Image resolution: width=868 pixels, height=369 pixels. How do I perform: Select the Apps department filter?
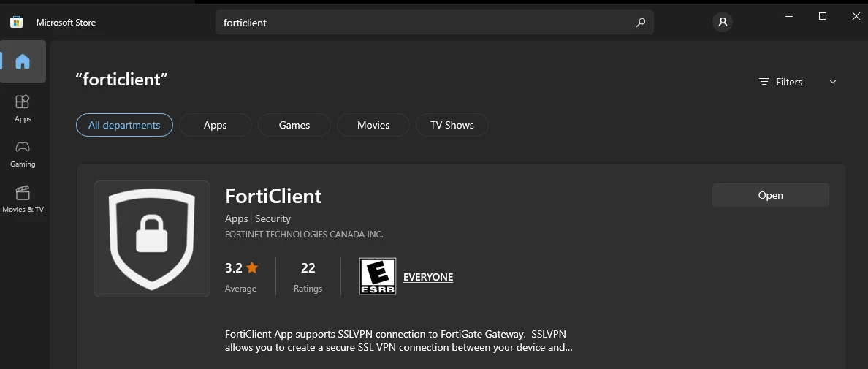216,125
